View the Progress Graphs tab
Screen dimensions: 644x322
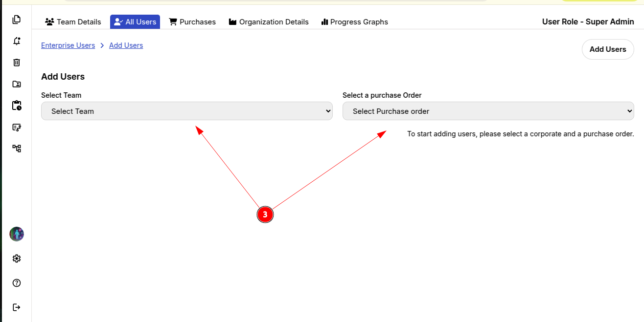354,22
